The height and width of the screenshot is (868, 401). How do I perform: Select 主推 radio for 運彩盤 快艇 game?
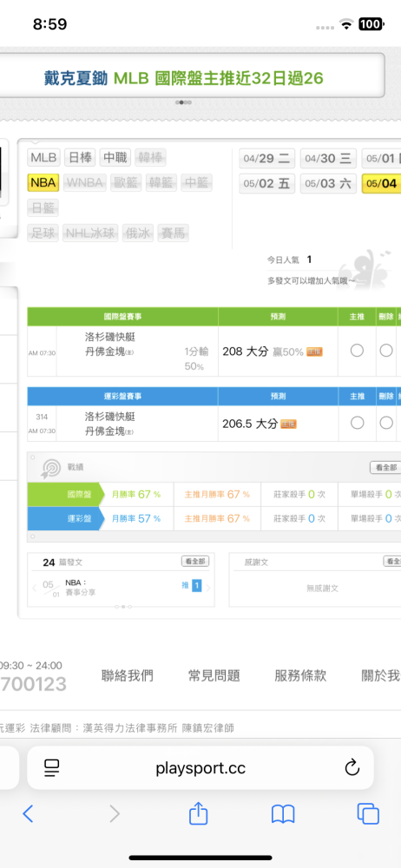tap(358, 423)
